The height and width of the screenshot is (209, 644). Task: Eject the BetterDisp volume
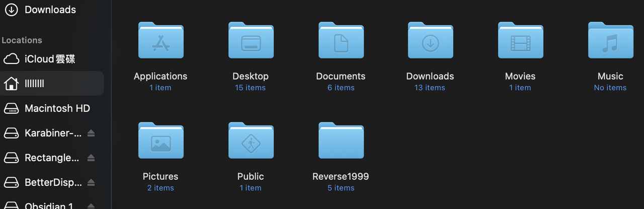91,182
